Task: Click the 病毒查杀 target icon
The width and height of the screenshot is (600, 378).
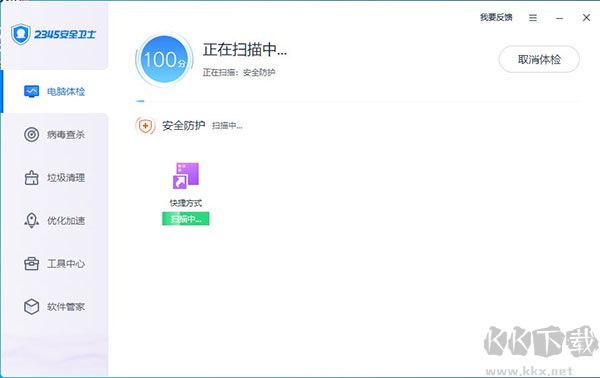Action: pyautogui.click(x=31, y=135)
